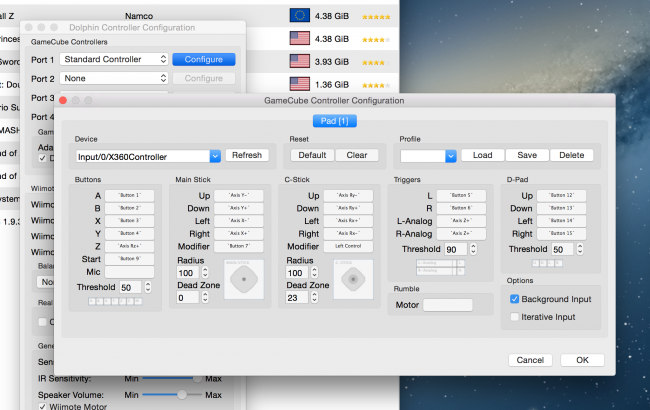Viewport: 650px width, 410px height.
Task: Click the Start mapping button
Action: coord(130,259)
